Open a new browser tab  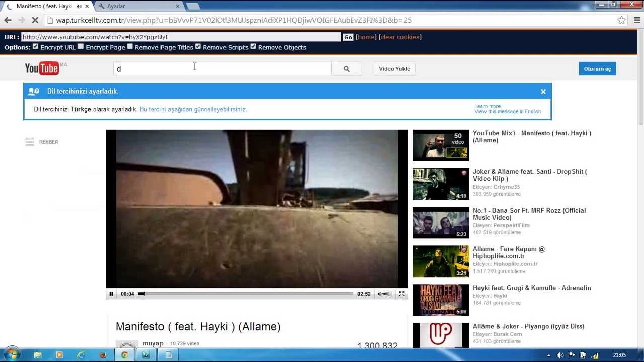(193, 6)
